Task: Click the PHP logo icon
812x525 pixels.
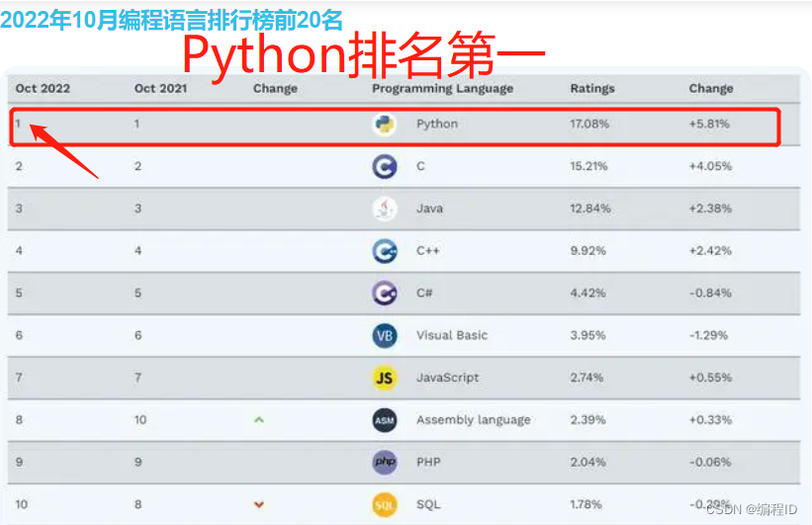Action: point(385,463)
